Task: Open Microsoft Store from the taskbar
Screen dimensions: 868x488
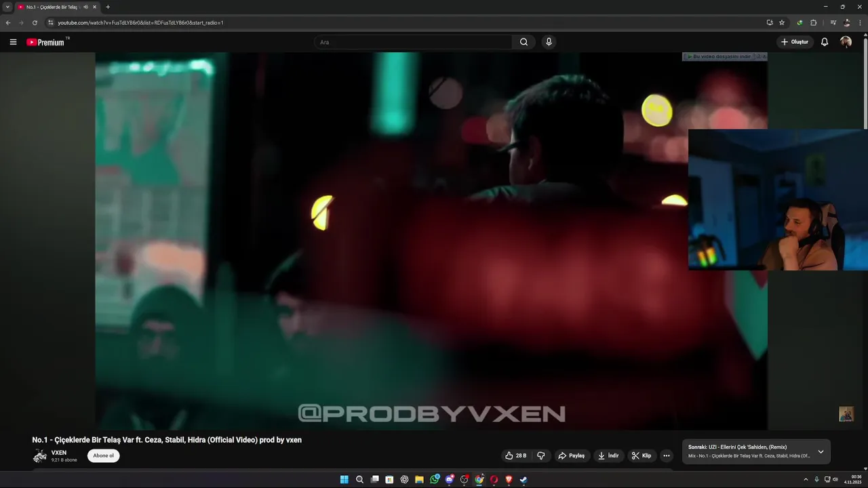Action: click(x=389, y=479)
